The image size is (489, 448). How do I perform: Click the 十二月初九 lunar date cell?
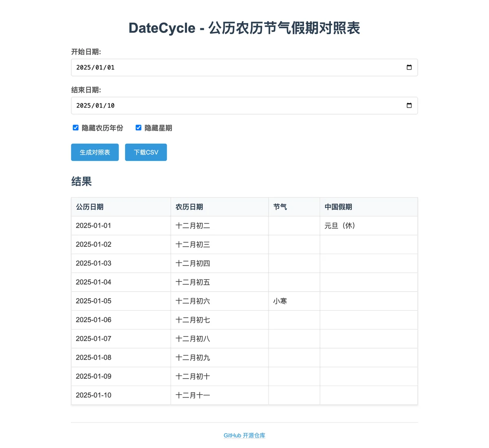coord(220,358)
